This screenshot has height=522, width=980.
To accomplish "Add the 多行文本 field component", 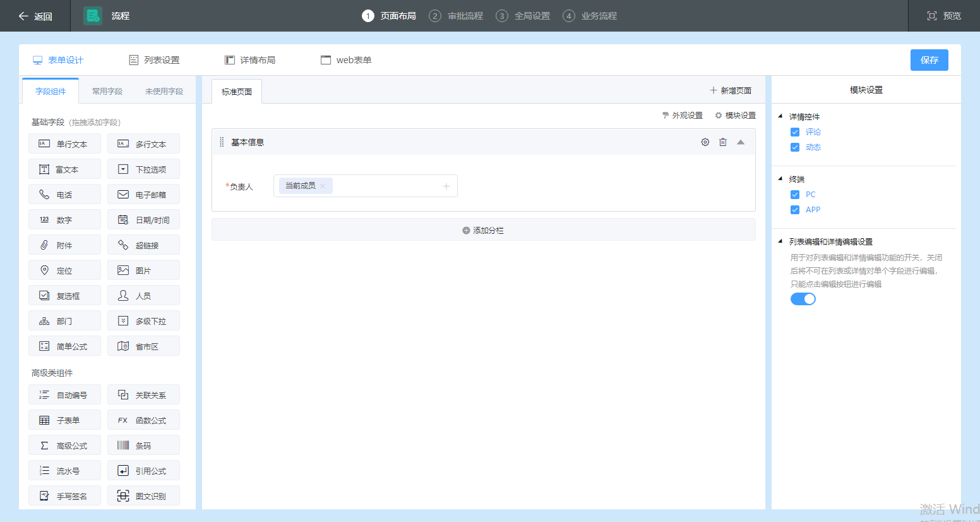I will pos(143,144).
